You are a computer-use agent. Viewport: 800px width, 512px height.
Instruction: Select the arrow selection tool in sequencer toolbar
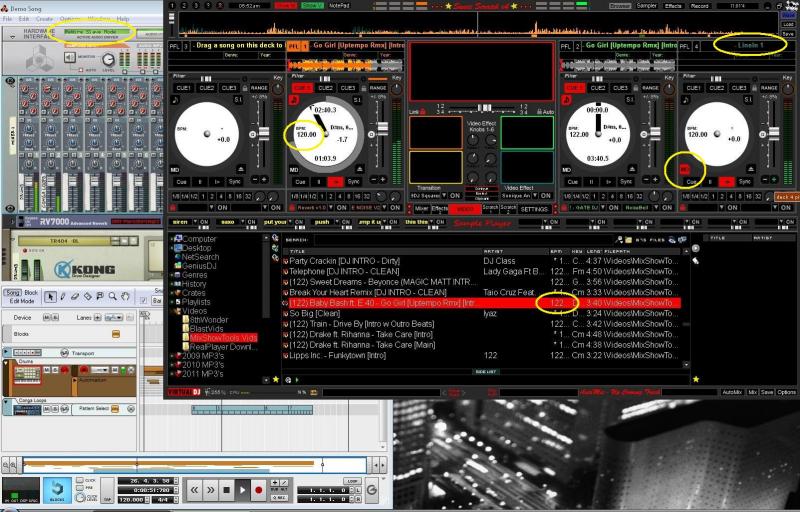click(51, 296)
